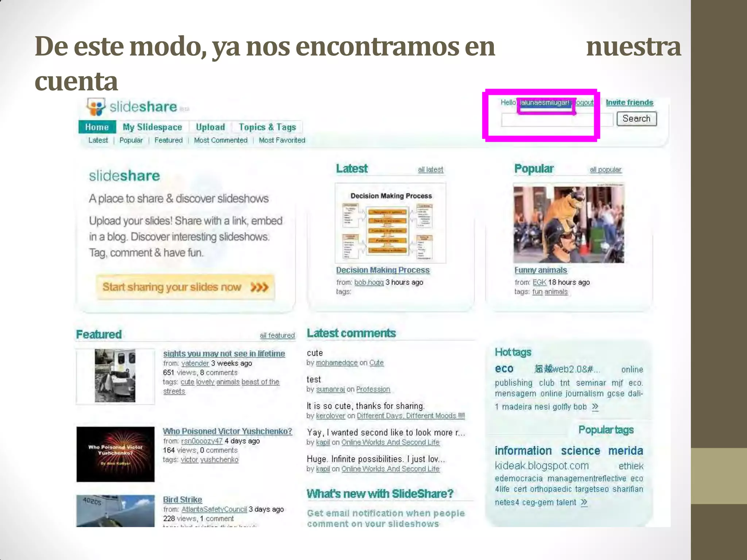Select the Featured sub-navigation link
This screenshot has width=747, height=560.
click(x=169, y=140)
